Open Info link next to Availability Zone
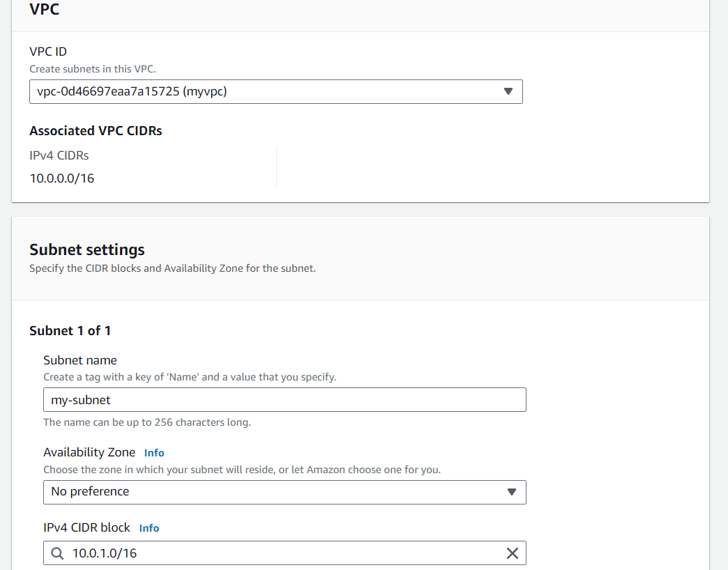The image size is (728, 570). tap(154, 453)
